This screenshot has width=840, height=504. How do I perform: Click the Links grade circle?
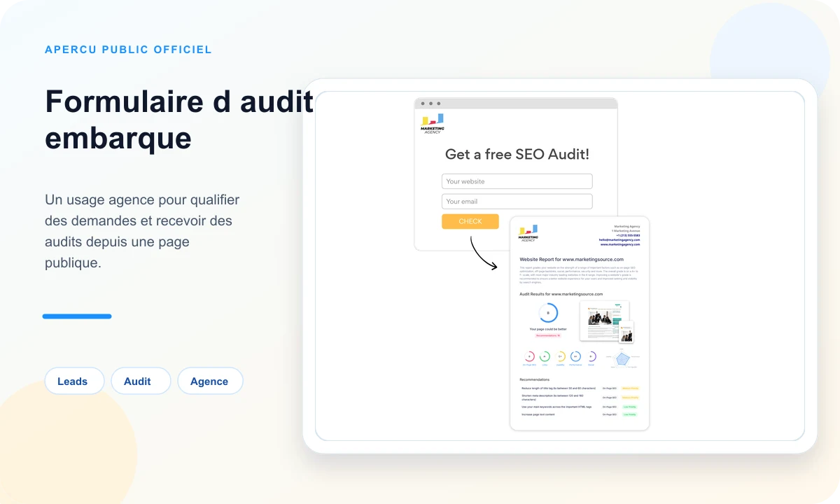tap(545, 356)
